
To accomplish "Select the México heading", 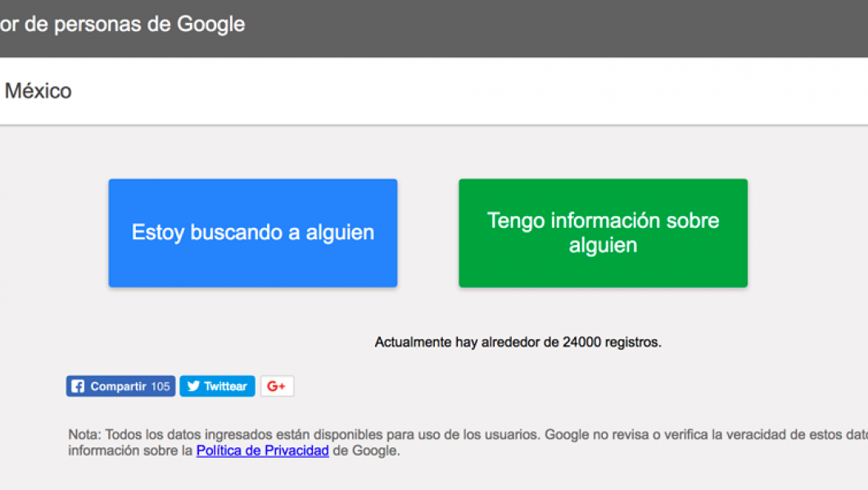I will (x=38, y=91).
